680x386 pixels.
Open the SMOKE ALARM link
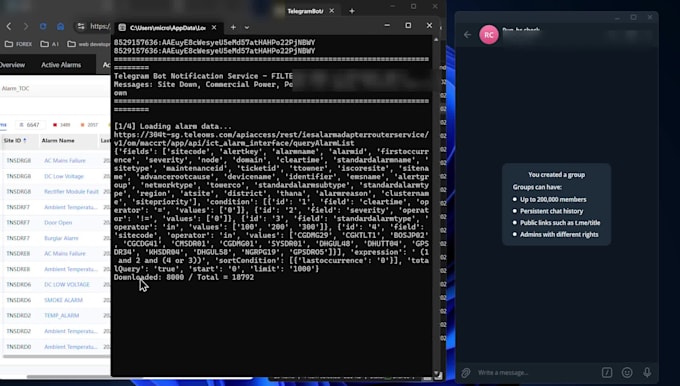pyautogui.click(x=63, y=300)
